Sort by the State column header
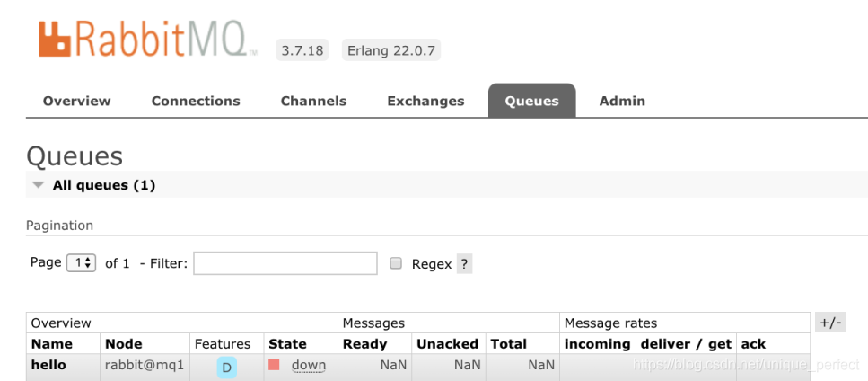868x381 pixels. tap(287, 343)
